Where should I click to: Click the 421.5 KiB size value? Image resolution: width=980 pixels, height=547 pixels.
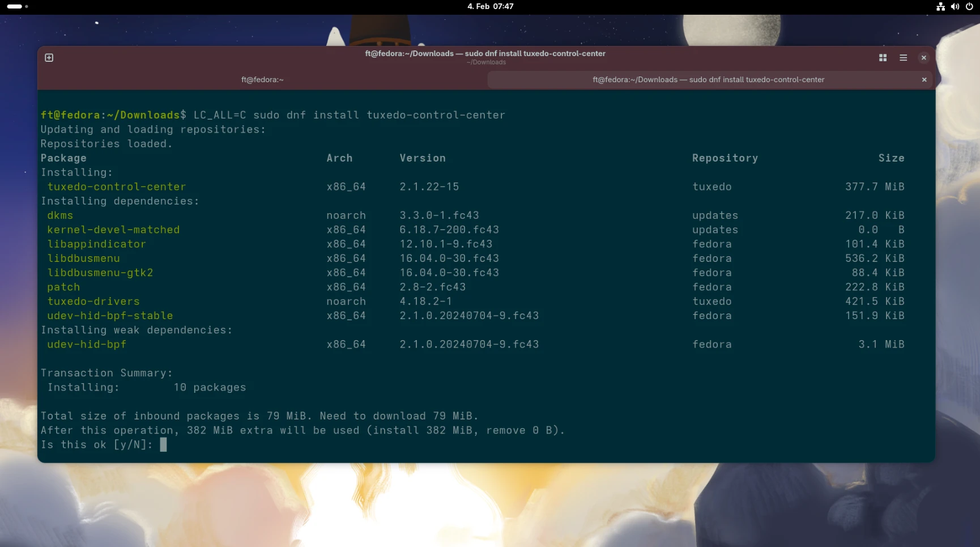pyautogui.click(x=875, y=302)
